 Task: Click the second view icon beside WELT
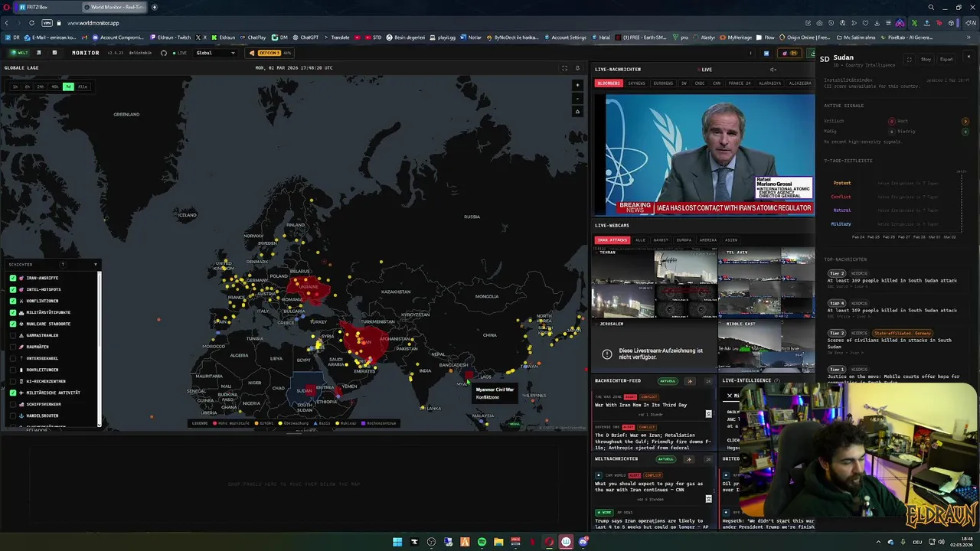pyautogui.click(x=39, y=53)
